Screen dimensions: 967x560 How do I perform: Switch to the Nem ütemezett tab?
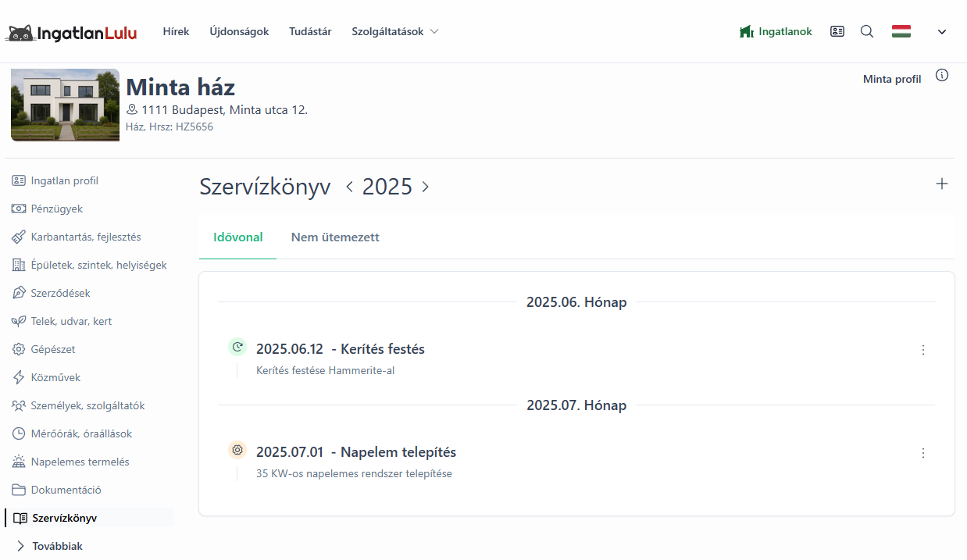click(x=335, y=237)
